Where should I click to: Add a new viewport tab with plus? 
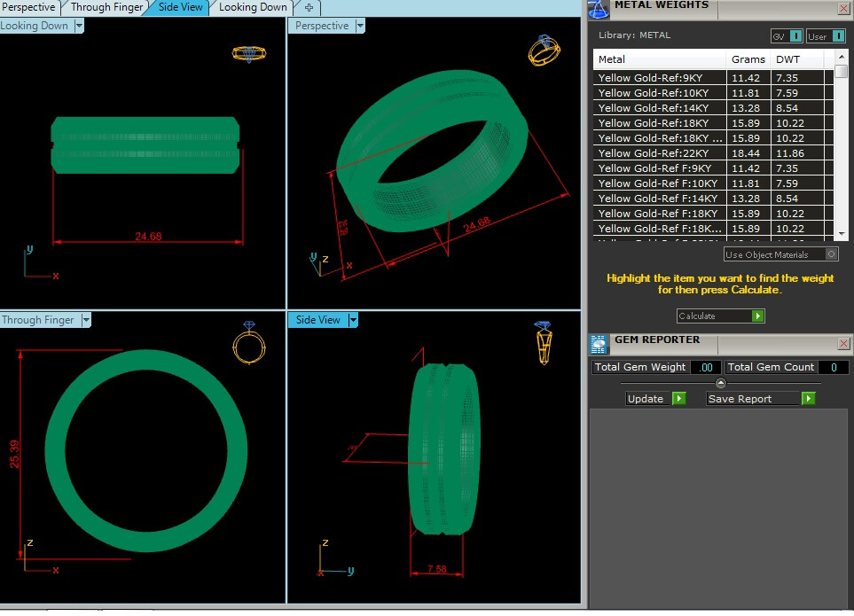(309, 7)
